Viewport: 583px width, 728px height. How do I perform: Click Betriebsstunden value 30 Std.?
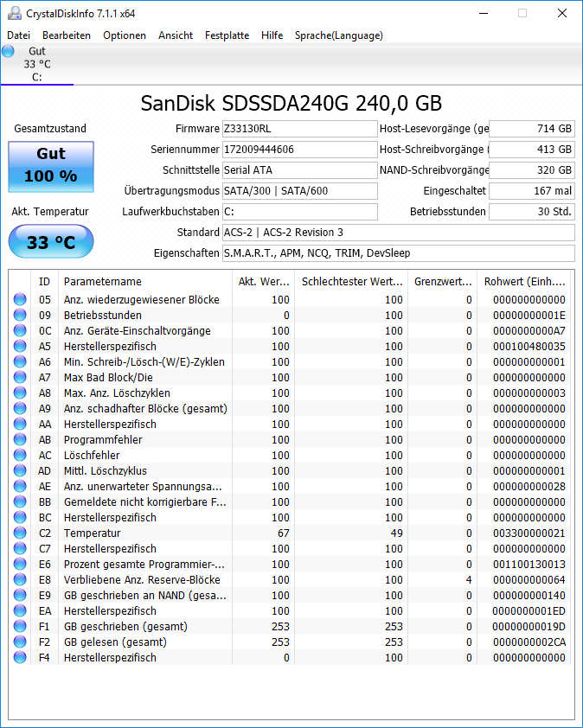point(532,212)
